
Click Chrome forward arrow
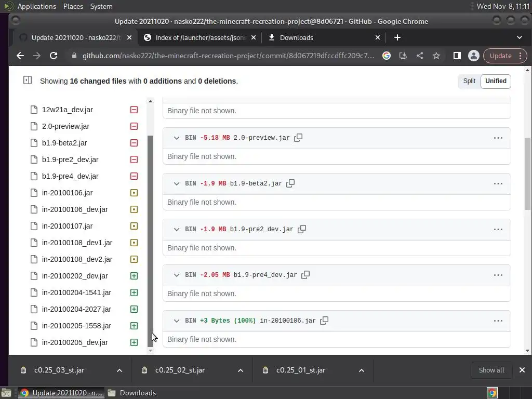point(37,56)
